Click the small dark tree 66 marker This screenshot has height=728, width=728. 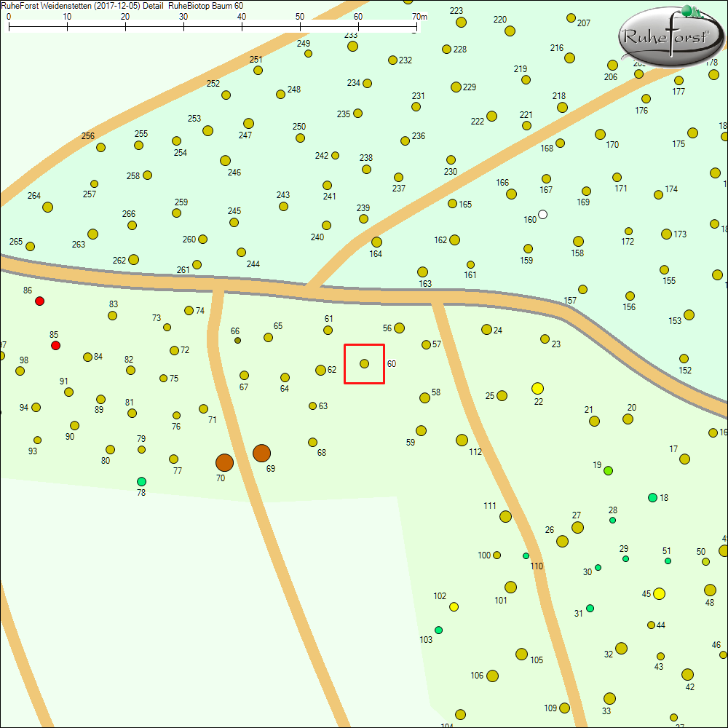[x=238, y=340]
